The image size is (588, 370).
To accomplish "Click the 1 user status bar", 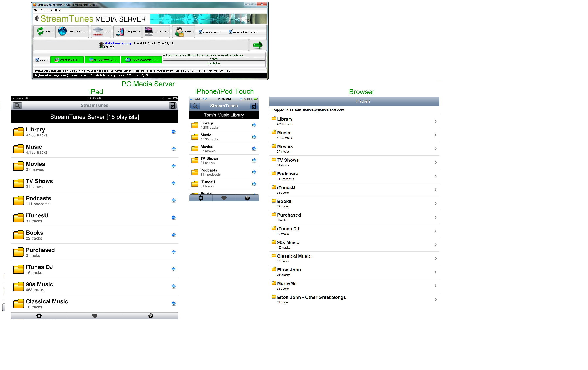I will [x=214, y=59].
